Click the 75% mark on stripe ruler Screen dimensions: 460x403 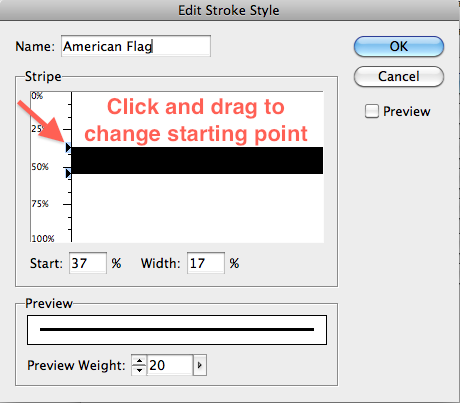[x=40, y=204]
